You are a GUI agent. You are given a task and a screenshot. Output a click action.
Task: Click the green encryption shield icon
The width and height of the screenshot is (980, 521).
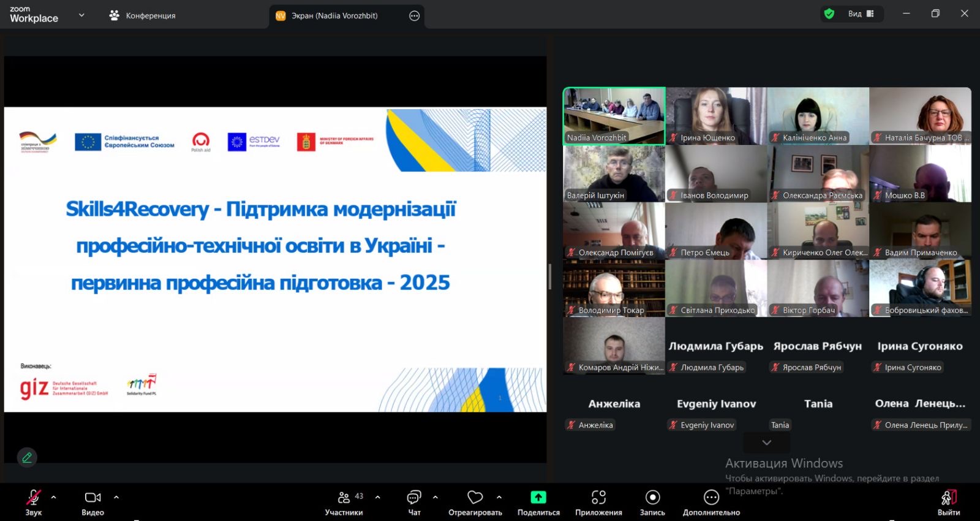point(829,14)
